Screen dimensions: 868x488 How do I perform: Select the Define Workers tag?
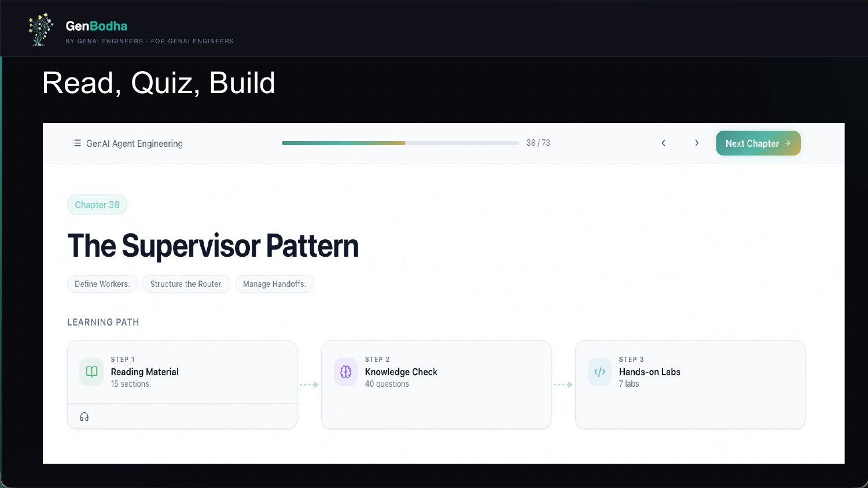[102, 284]
